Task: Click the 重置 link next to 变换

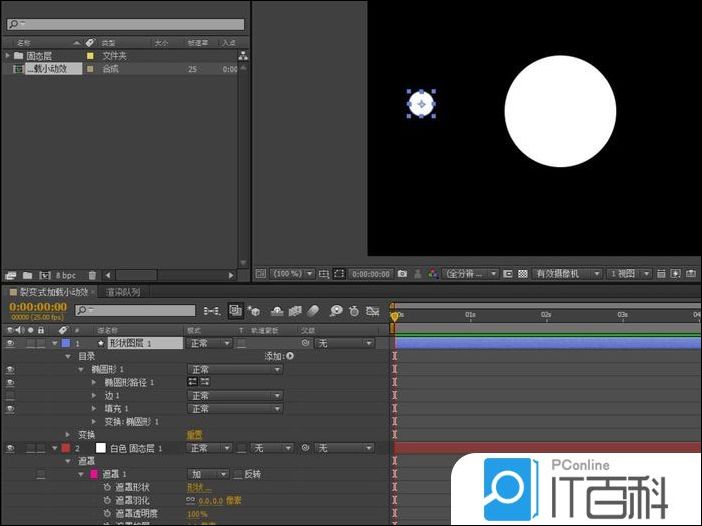Action: click(x=196, y=435)
